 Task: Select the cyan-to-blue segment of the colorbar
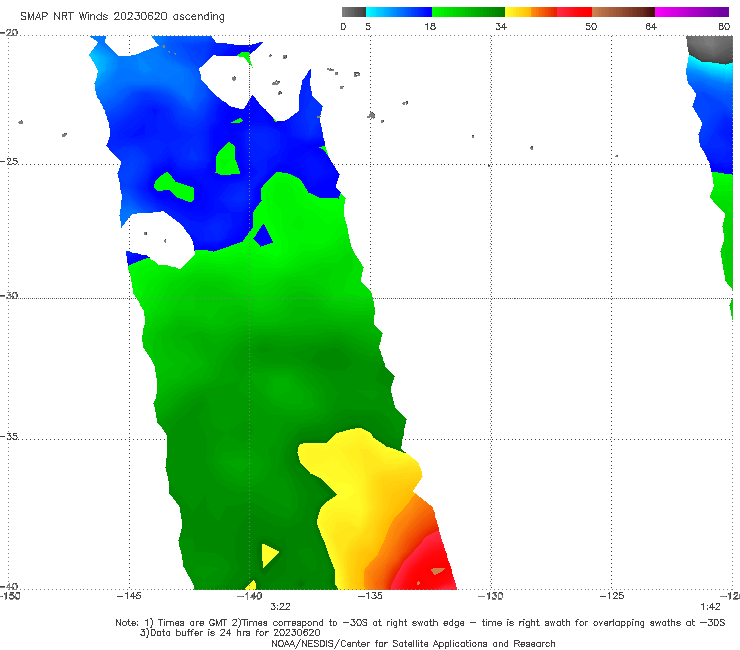tap(399, 12)
